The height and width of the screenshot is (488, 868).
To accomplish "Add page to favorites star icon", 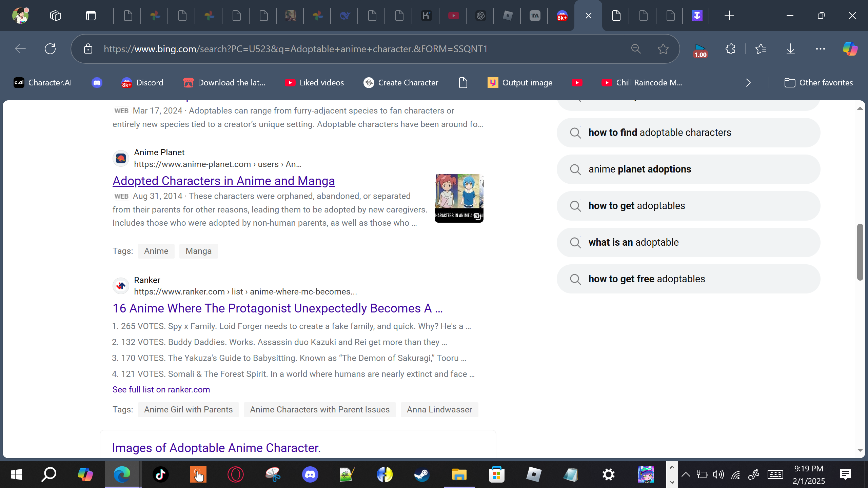I will coord(663,49).
